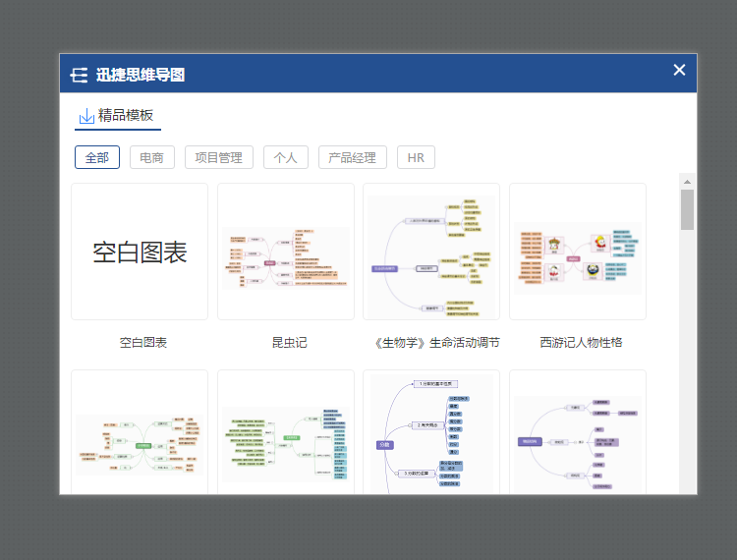This screenshot has height=560, width=737.
Task: Show 个人 templates
Action: pyautogui.click(x=286, y=157)
